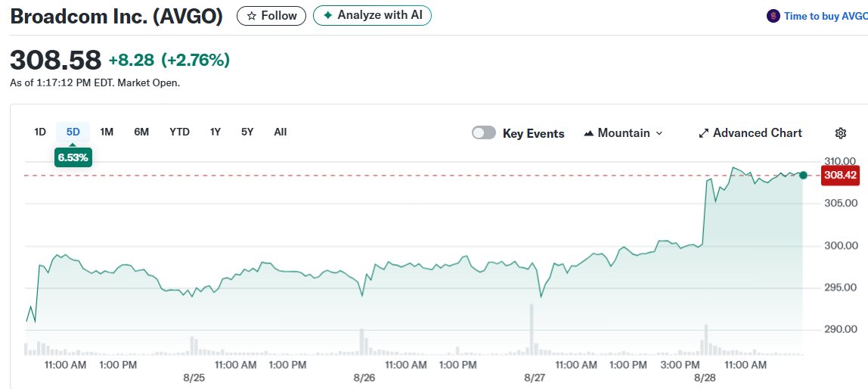Toggle the Key Events switch
Image resolution: width=868 pixels, height=389 pixels.
pyautogui.click(x=483, y=133)
